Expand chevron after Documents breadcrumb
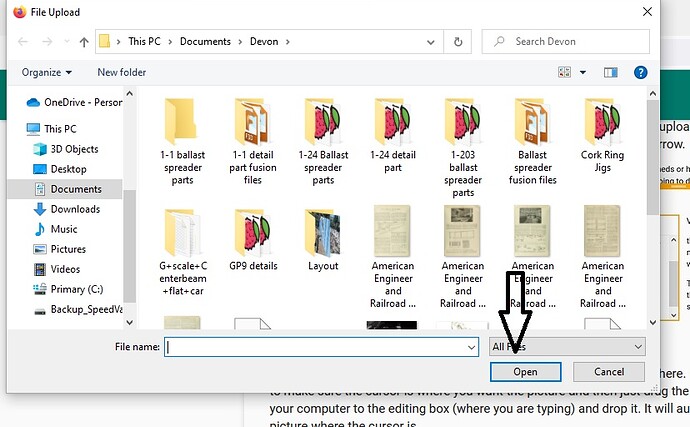 (240, 42)
